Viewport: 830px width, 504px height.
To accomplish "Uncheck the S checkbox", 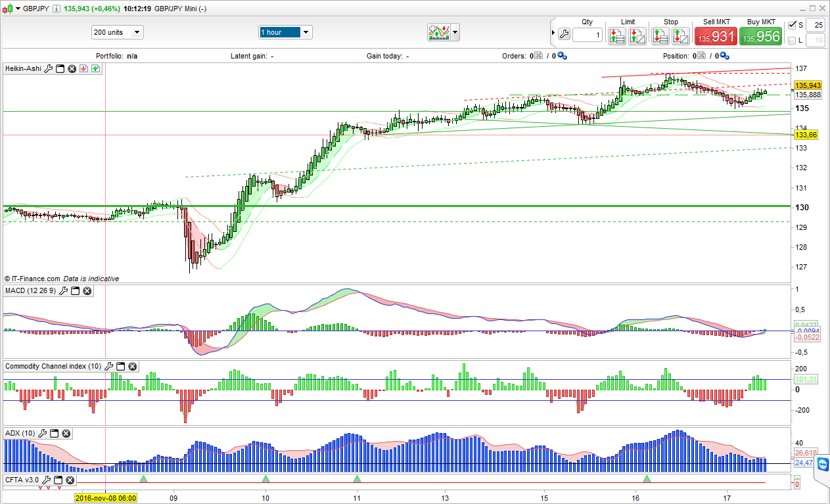I will click(792, 25).
